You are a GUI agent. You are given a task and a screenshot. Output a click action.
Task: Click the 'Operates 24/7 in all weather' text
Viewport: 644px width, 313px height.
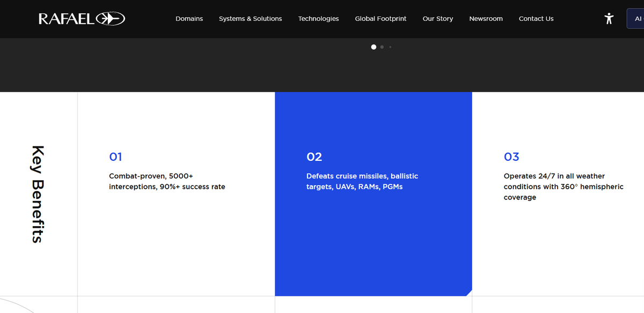tap(563, 187)
